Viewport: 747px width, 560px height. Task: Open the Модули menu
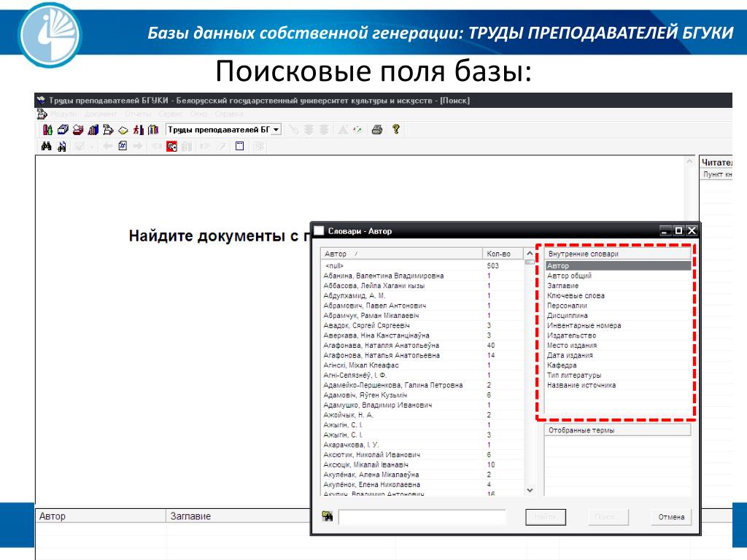(64, 114)
